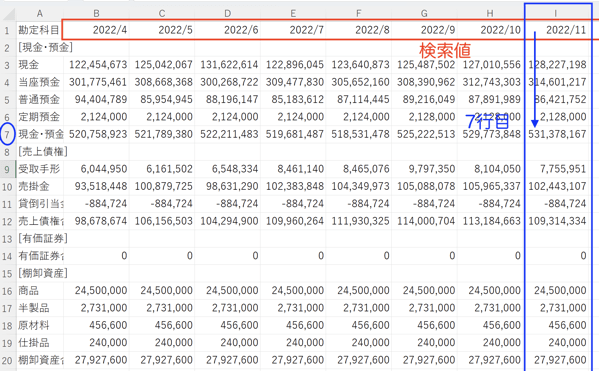Viewport: 599px width, 371px height.
Task: Click the 売掛金 label cell
Action: click(x=40, y=186)
